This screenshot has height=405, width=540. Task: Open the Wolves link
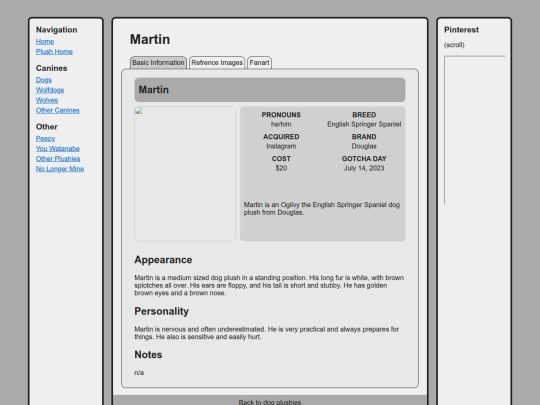(47, 100)
